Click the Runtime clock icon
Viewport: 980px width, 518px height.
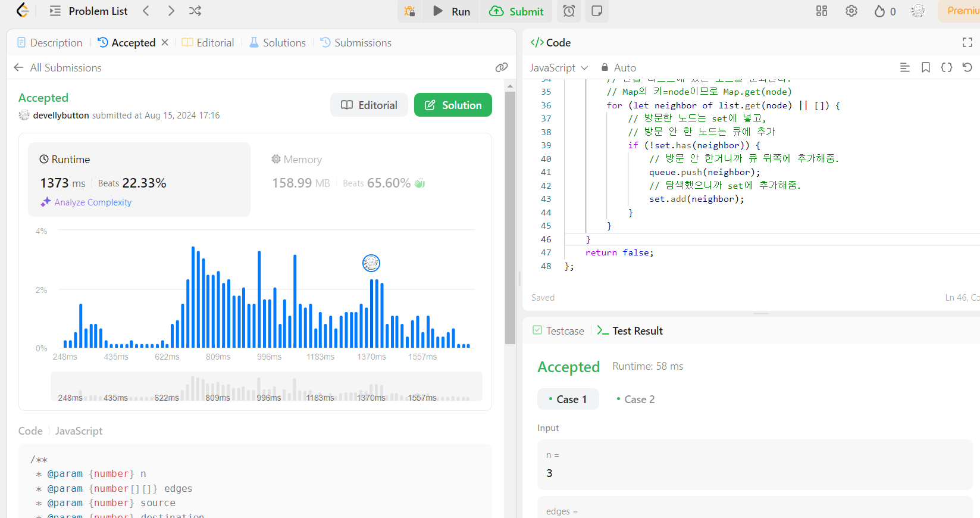pos(44,159)
